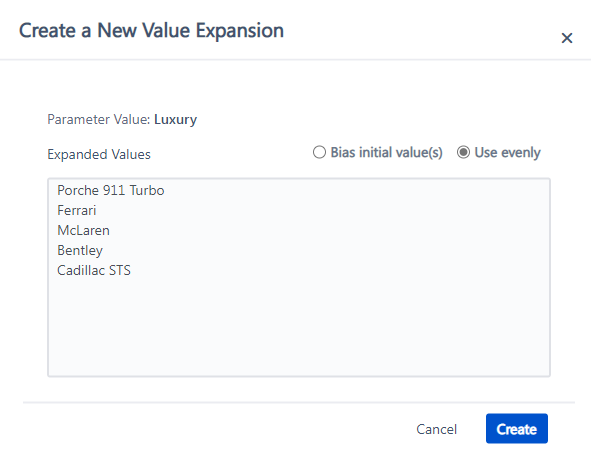Click the word Turbo in the text area
Image resolution: width=591 pixels, height=467 pixels.
pyautogui.click(x=147, y=190)
